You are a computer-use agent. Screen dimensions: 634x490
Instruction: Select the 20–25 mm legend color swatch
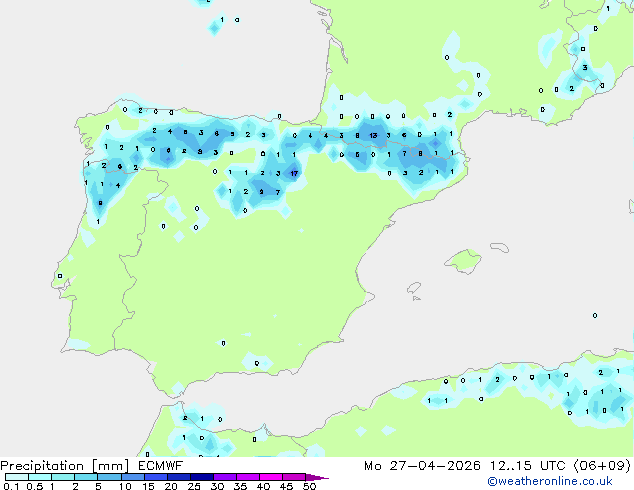tap(178, 477)
